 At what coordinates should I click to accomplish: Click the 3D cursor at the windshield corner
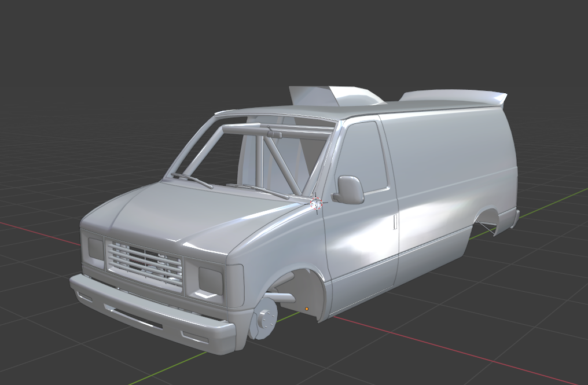tap(316, 203)
